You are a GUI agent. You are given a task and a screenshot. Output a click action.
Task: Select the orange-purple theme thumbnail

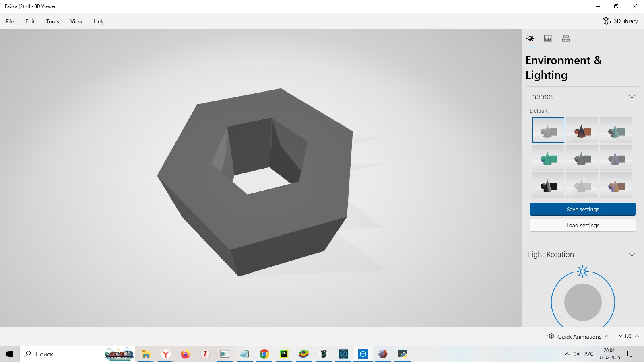tap(616, 185)
